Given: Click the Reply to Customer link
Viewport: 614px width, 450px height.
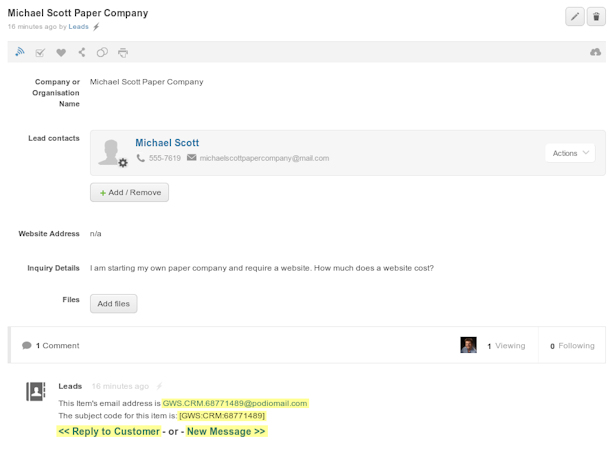Looking at the screenshot, I should click(x=108, y=431).
